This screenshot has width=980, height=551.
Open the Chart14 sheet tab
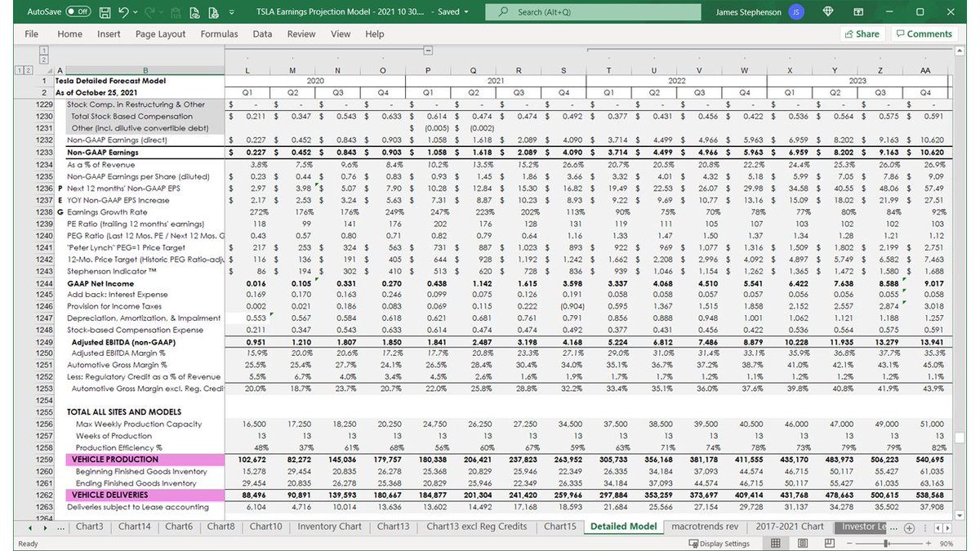click(x=135, y=527)
